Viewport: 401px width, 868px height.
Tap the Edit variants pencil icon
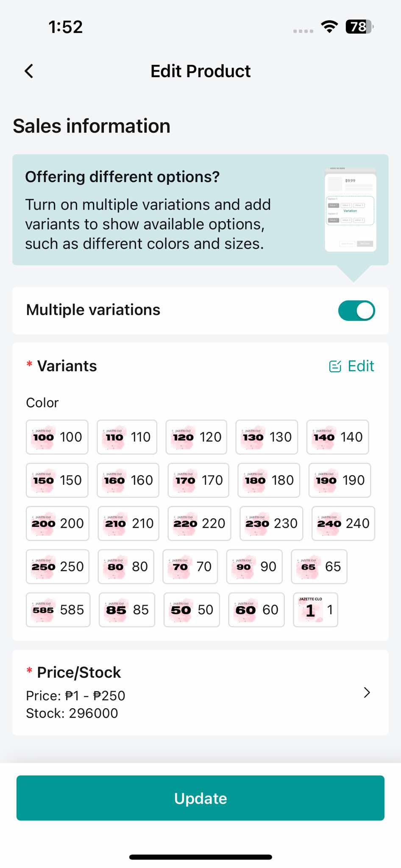click(335, 366)
